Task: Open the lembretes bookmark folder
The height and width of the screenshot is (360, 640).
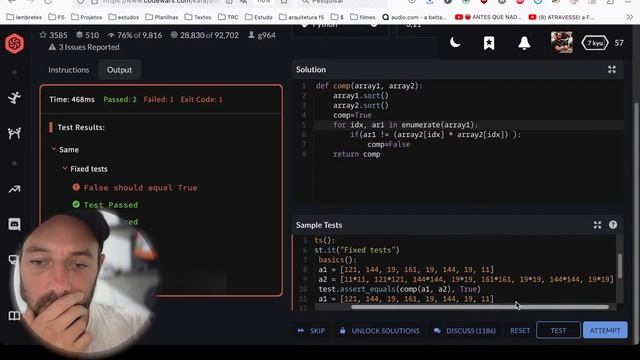Action: (24, 17)
